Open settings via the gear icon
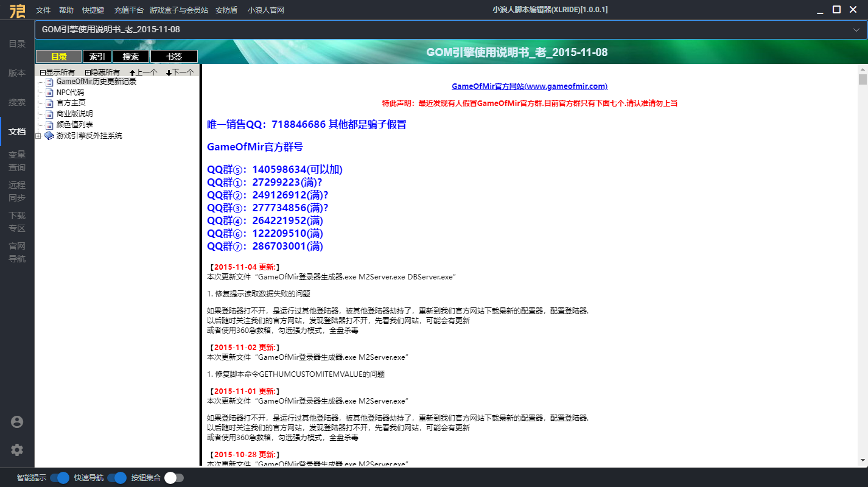The height and width of the screenshot is (487, 868). pyautogui.click(x=17, y=450)
